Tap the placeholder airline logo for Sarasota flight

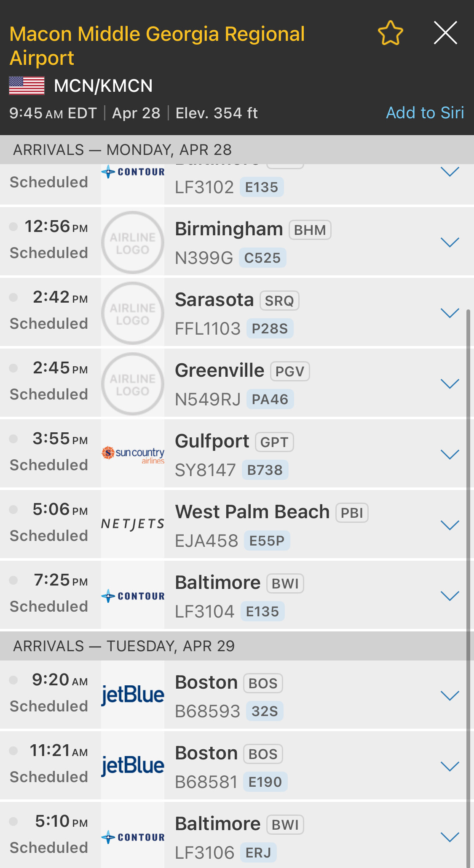(133, 313)
